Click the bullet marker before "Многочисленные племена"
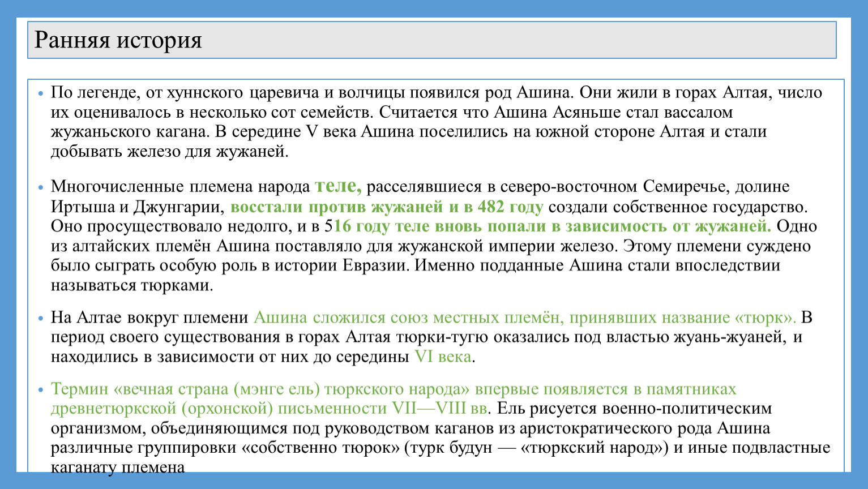Screen dimensions: 868x489 [x=40, y=187]
